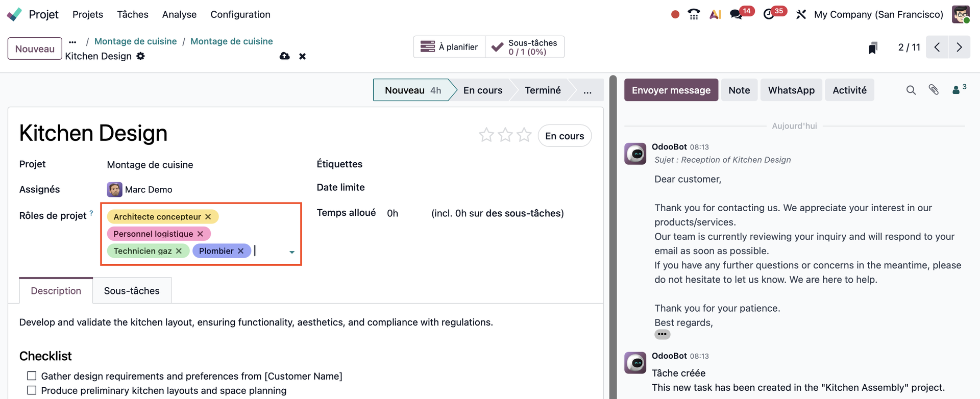Open the Configuration menu

(x=240, y=14)
